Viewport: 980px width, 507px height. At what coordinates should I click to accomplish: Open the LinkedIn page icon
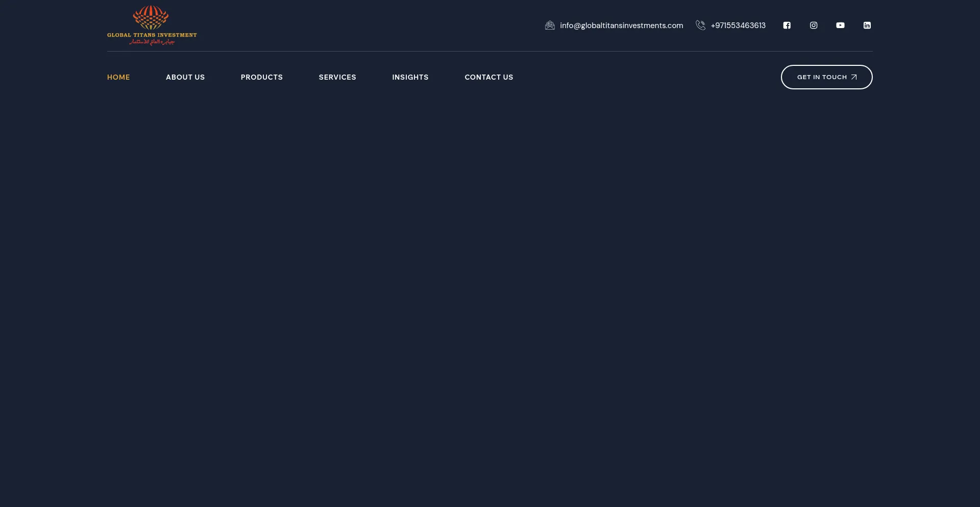point(867,26)
